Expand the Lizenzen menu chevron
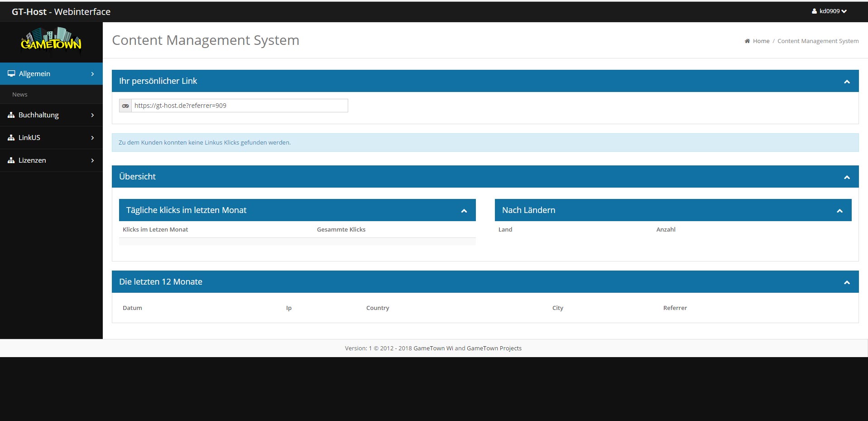 point(92,160)
